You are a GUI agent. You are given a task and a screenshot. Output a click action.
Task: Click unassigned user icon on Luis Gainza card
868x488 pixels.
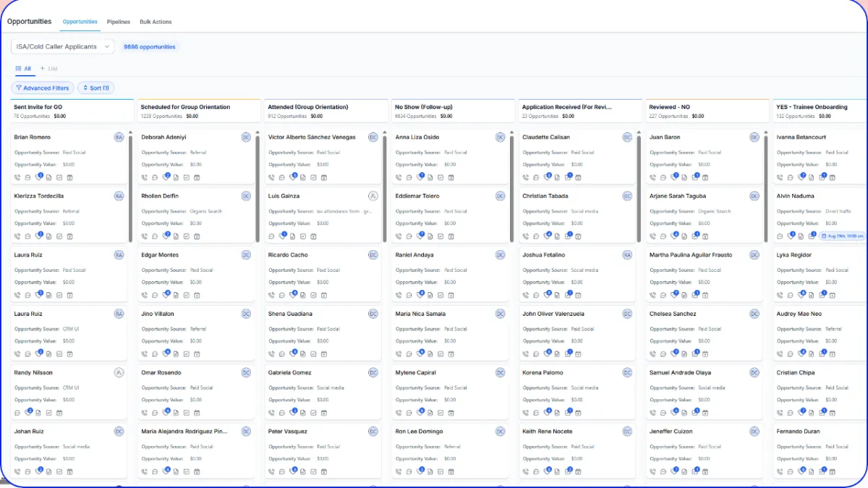click(x=373, y=196)
